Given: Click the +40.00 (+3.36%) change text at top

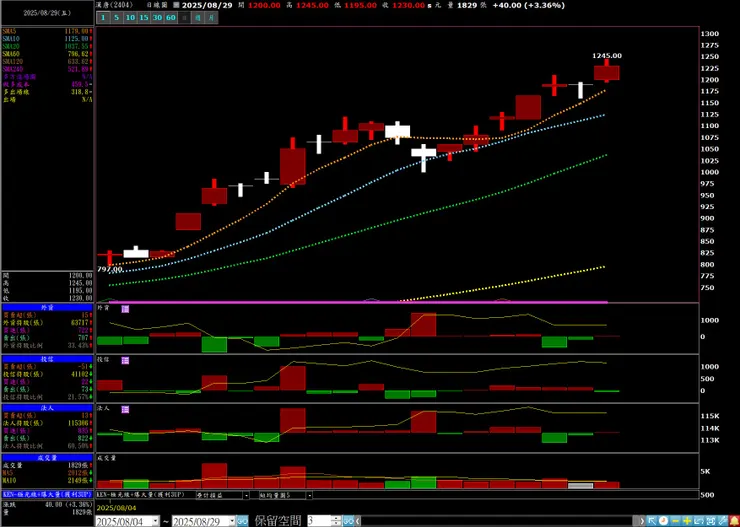Looking at the screenshot, I should pos(528,5).
